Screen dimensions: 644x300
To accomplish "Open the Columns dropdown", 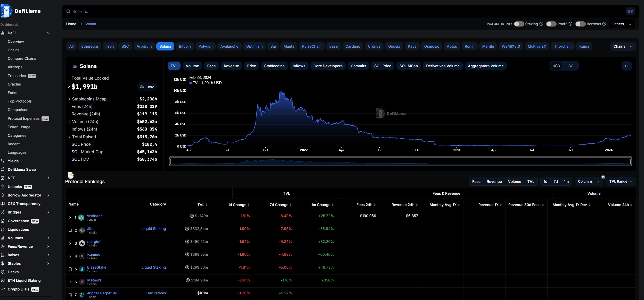I will coord(589,181).
